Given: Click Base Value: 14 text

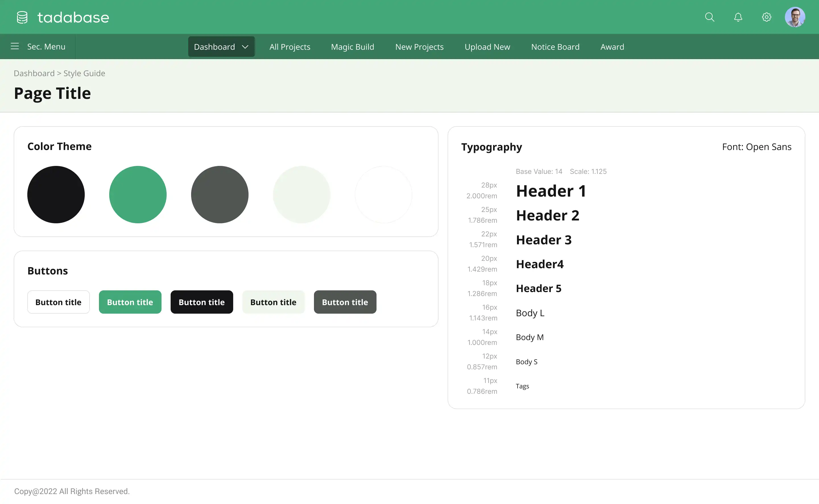Looking at the screenshot, I should click(539, 171).
